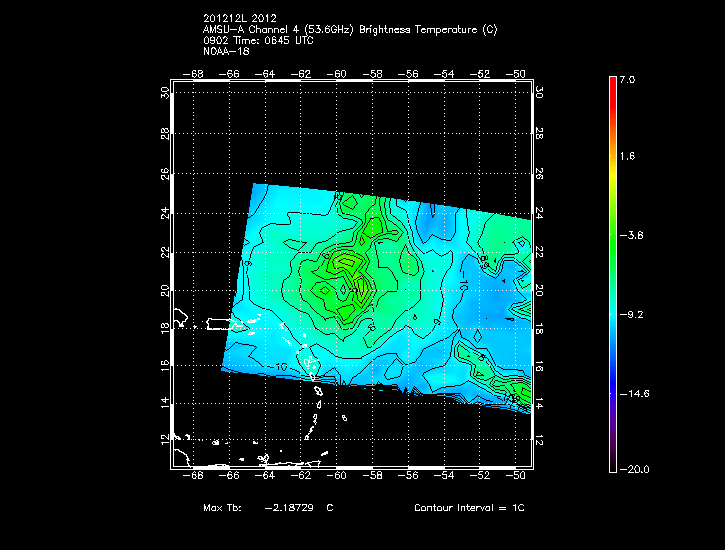
Task: Select the -54 longitude label on bottom axis
Action: click(x=444, y=475)
